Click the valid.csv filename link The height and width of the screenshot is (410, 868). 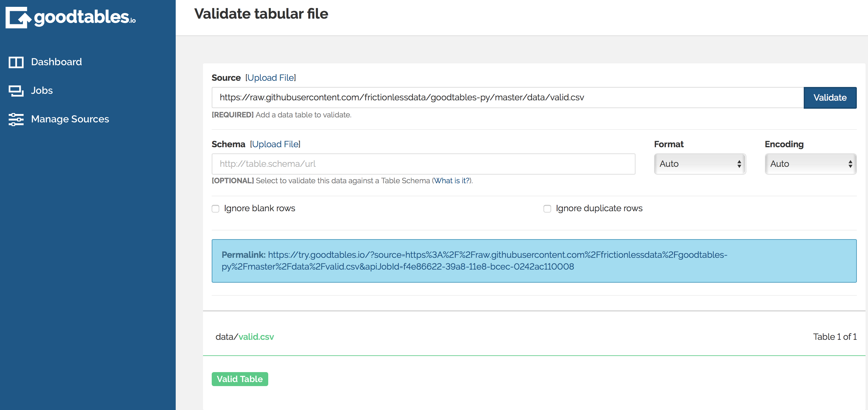coord(256,336)
